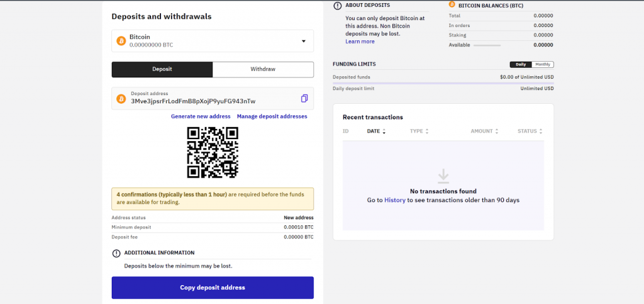This screenshot has height=304, width=644.
Task: Click the Unlimited USD daily deposit limit
Action: (x=537, y=88)
